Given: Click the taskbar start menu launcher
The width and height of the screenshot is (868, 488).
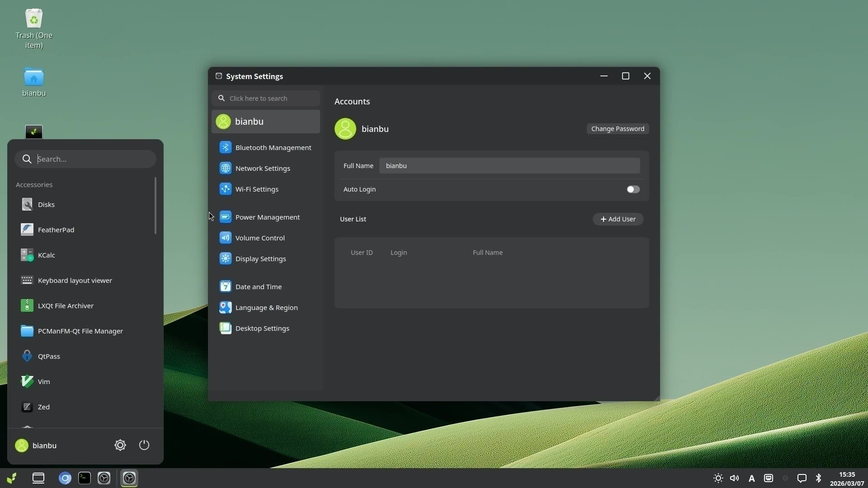Looking at the screenshot, I should [12, 478].
